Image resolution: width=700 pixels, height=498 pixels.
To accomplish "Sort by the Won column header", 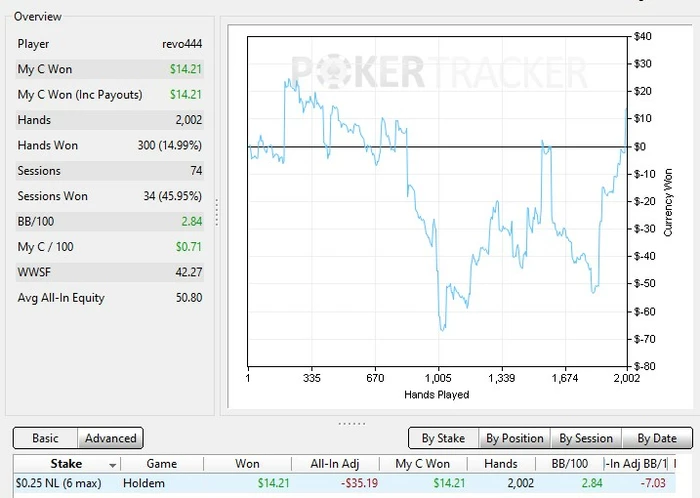I will [x=247, y=464].
